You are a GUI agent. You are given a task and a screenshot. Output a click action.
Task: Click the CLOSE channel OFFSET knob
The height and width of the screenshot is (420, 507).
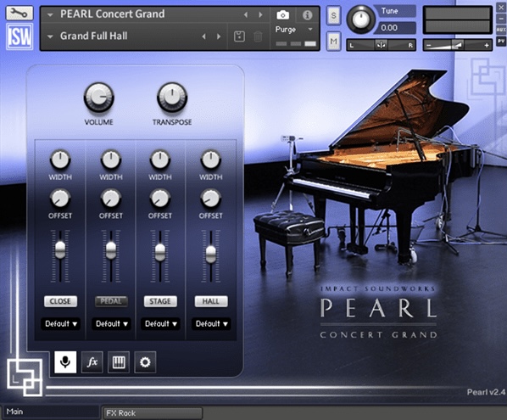pyautogui.click(x=60, y=199)
